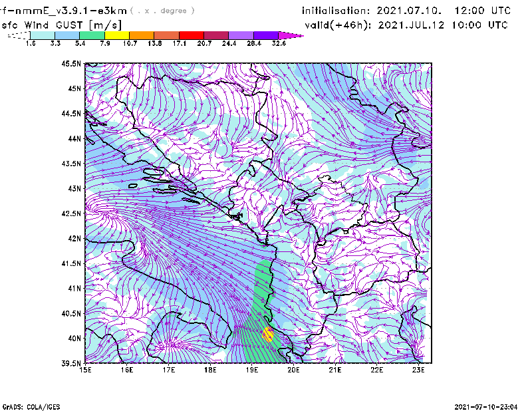
Task: Click the 'GrADS: COLA/IGES' credit text
Action: [31, 407]
